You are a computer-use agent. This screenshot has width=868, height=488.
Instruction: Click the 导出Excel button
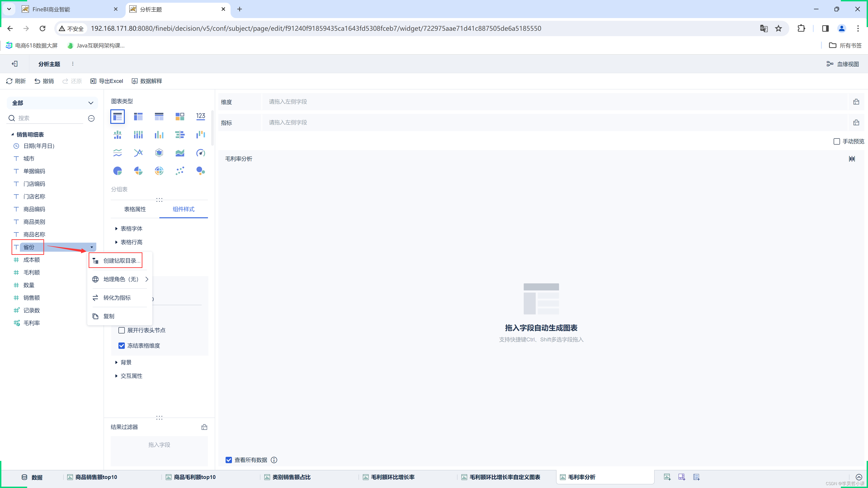click(x=106, y=81)
